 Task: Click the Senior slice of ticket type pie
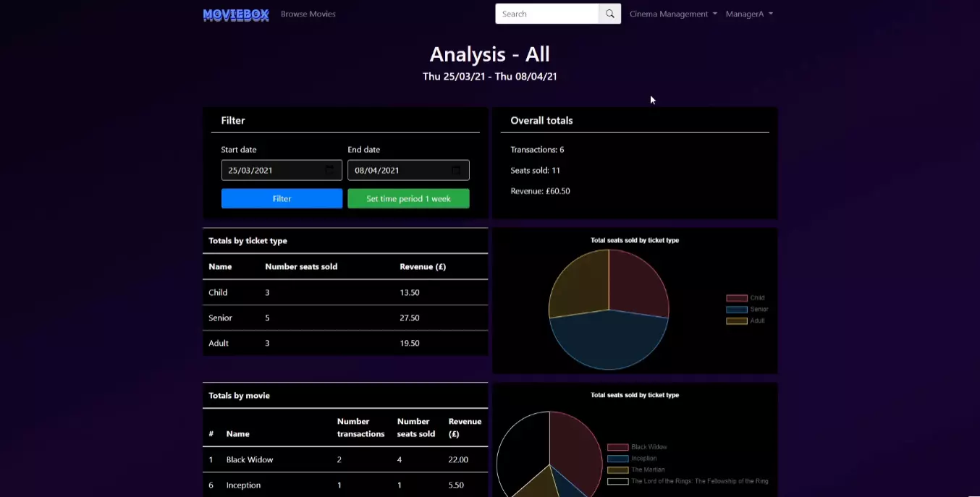[609, 341]
